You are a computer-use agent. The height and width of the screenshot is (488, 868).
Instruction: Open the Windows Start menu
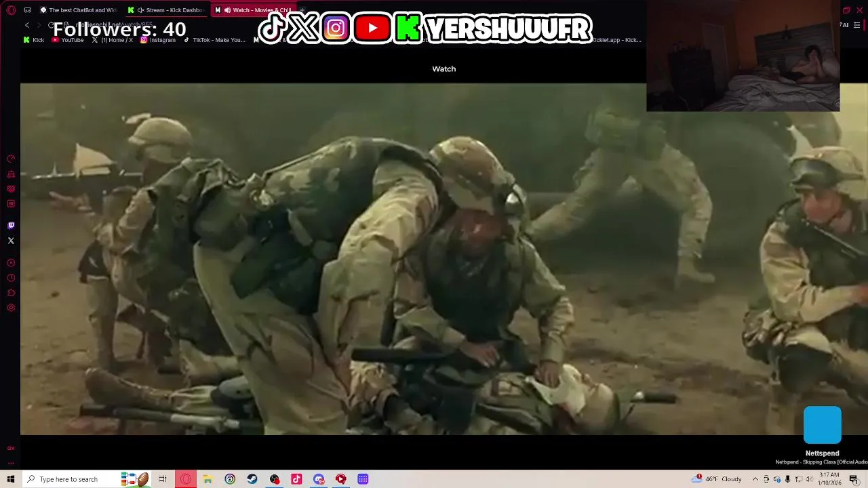click(x=11, y=479)
